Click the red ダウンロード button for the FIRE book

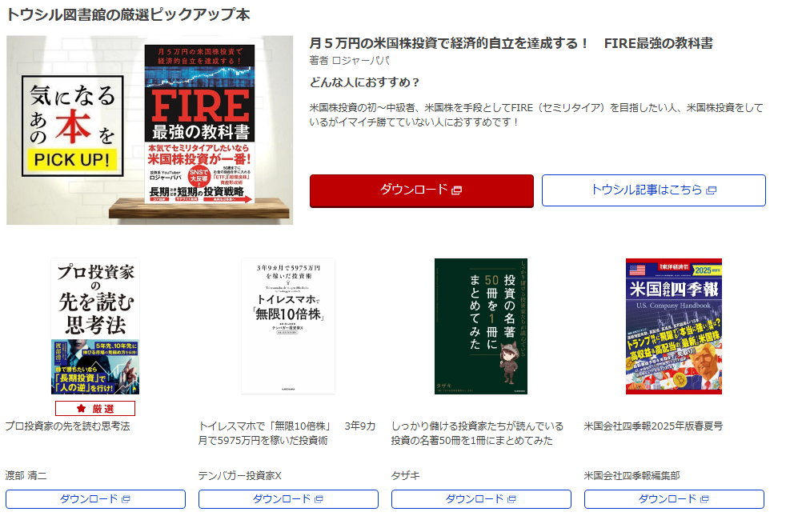tap(422, 190)
